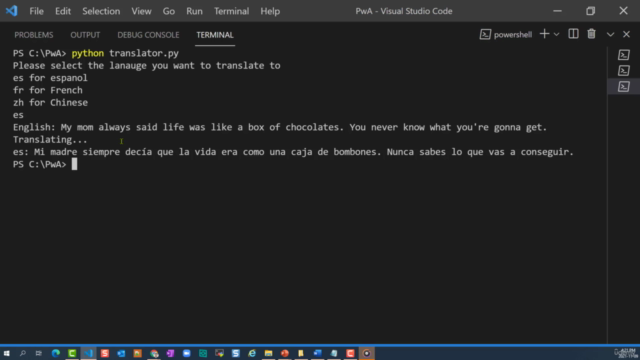Click the terminal prompt cursor

pos(74,164)
